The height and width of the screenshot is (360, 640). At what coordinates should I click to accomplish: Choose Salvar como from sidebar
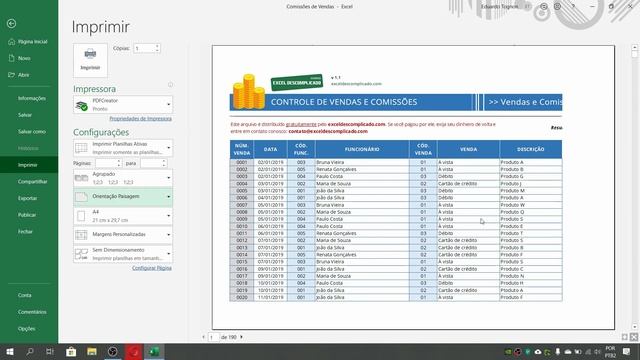tap(29, 132)
